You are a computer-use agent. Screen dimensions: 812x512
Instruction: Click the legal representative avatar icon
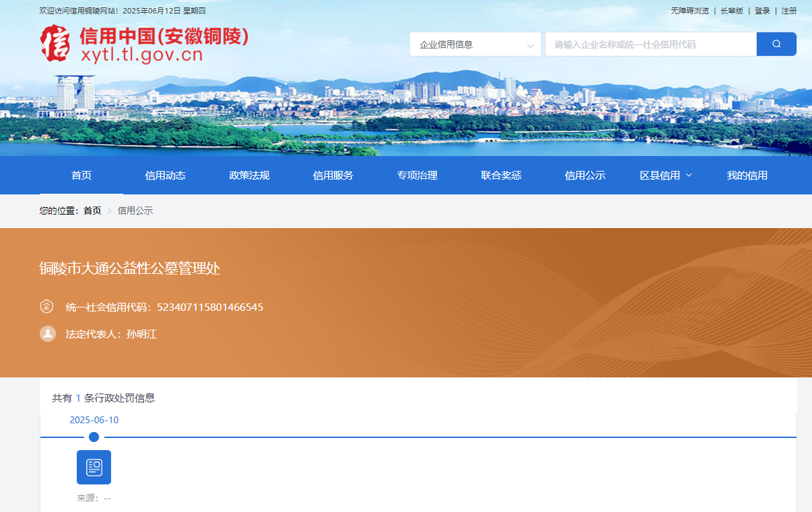click(47, 334)
